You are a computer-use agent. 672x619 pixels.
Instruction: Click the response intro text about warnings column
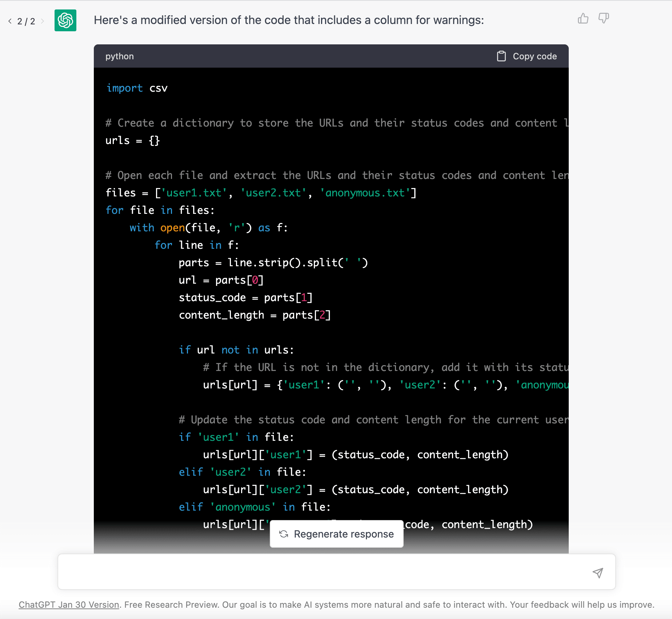[x=289, y=20]
